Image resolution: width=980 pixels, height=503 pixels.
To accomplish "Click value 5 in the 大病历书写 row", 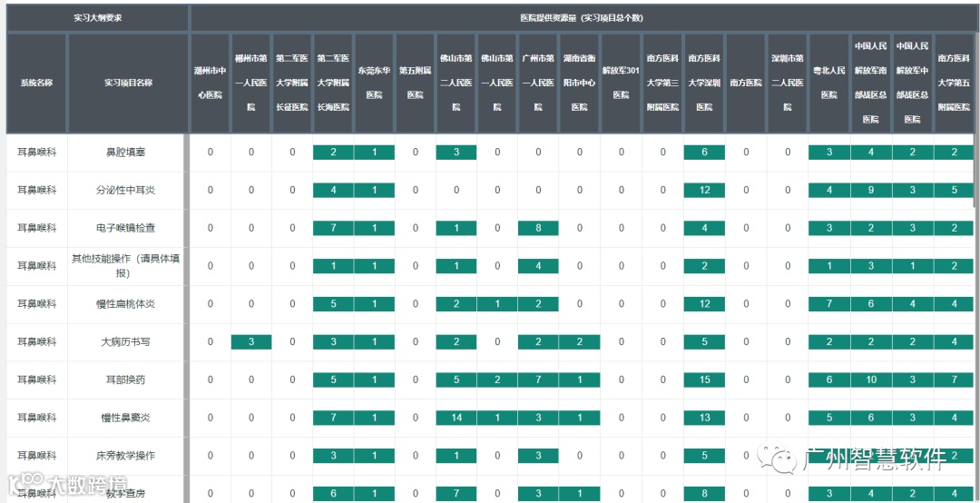I will pos(705,342).
